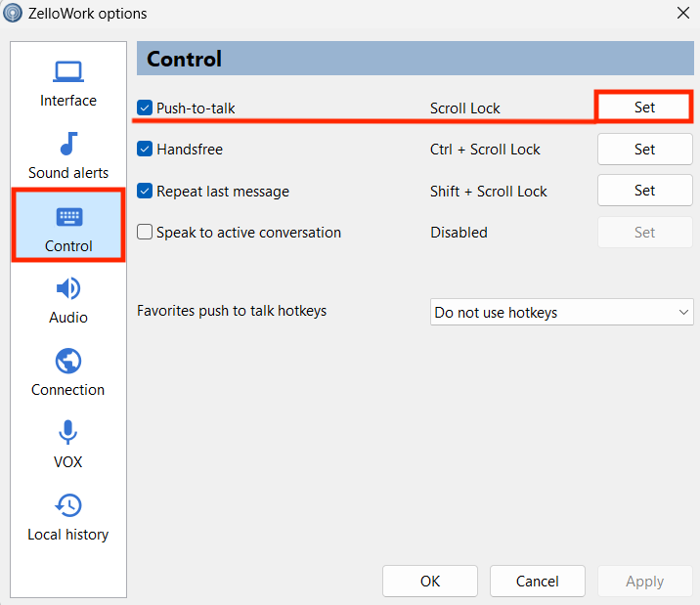Click Set for Speak to active conversation
The height and width of the screenshot is (605, 700).
click(x=644, y=232)
